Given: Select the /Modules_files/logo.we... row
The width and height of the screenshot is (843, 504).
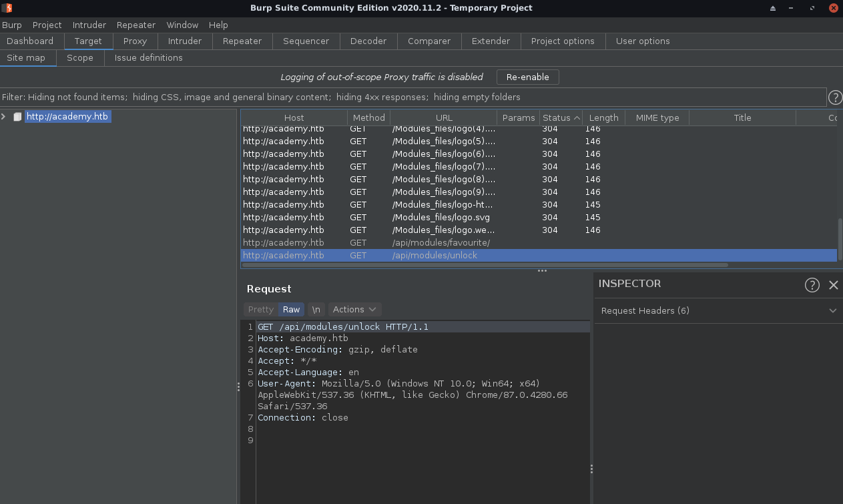Looking at the screenshot, I should click(539, 230).
